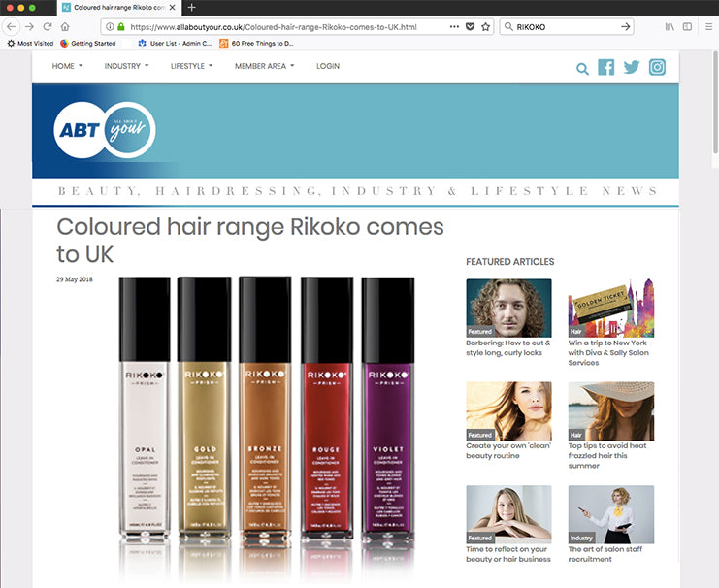
Task: Click the article headline Coloured hair range
Action: (x=250, y=241)
